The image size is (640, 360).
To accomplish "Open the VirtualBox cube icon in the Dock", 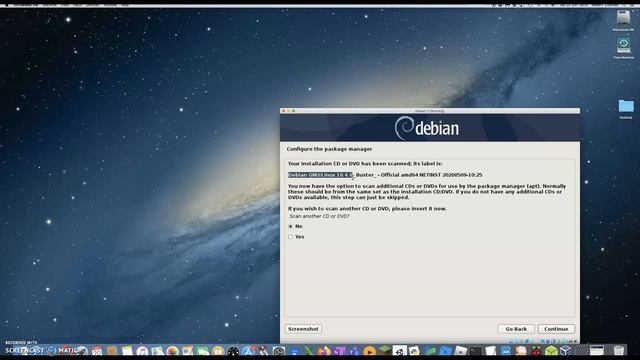I will (566, 351).
